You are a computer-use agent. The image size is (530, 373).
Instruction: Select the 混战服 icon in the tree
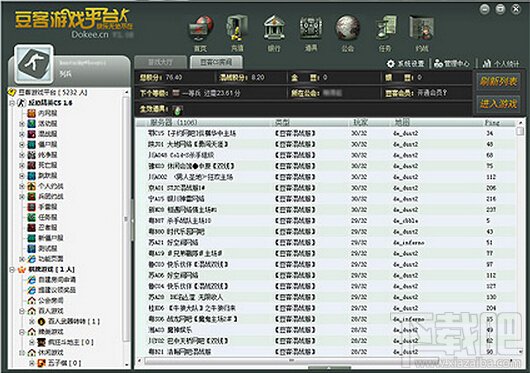click(x=31, y=134)
